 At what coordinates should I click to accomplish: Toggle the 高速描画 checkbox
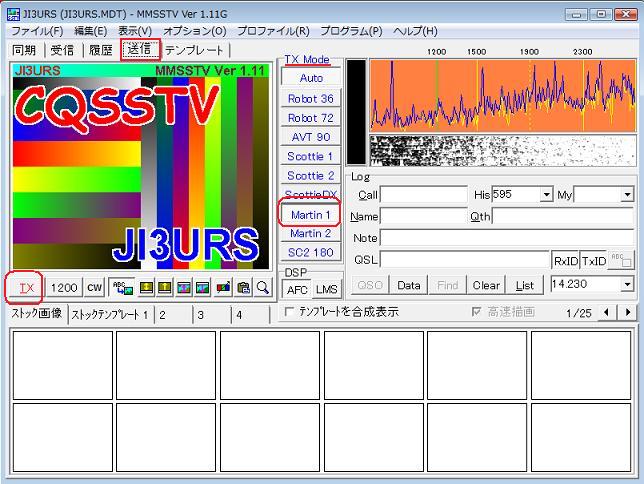(476, 312)
